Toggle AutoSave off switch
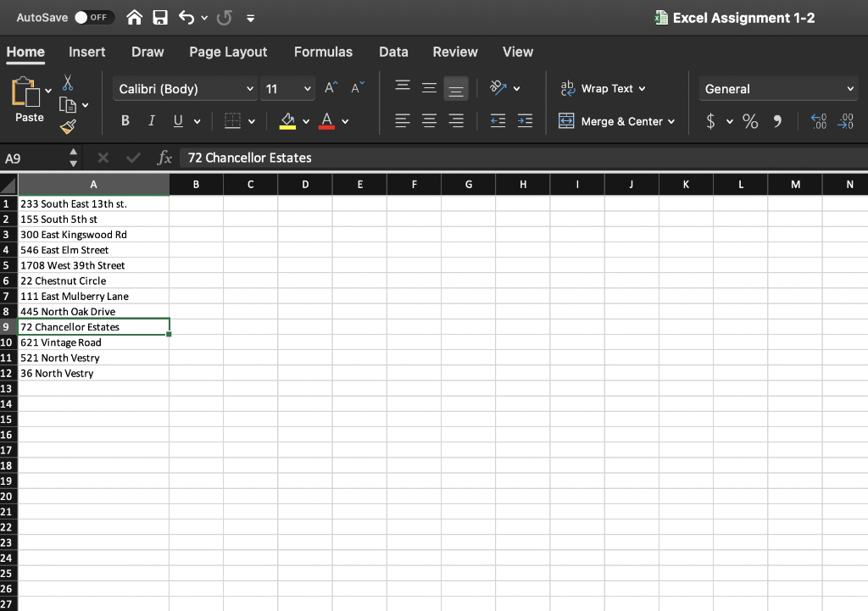 point(92,16)
